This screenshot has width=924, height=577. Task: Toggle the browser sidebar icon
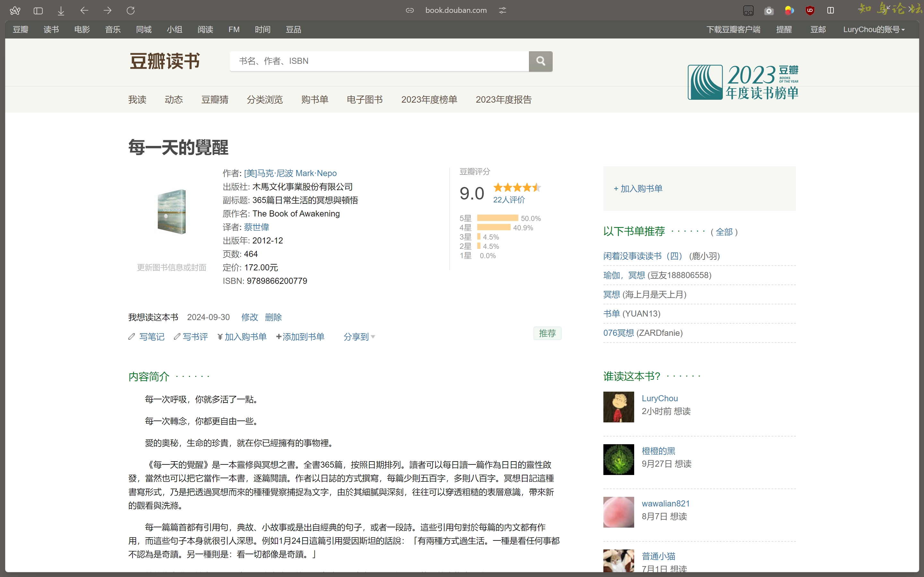click(x=38, y=11)
